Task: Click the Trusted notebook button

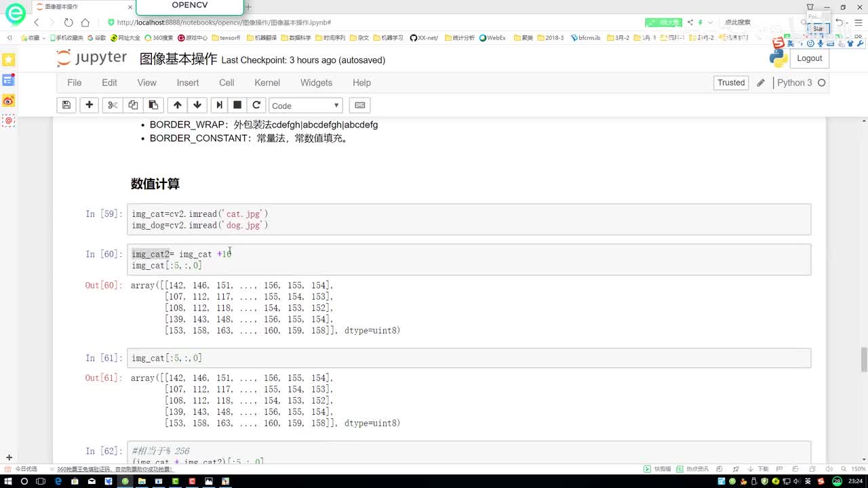Action: [731, 83]
